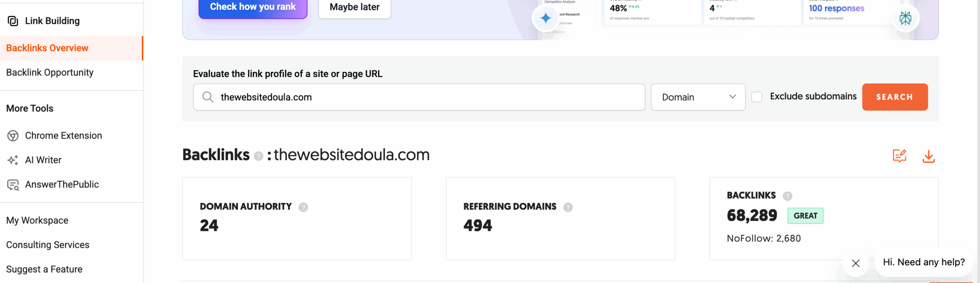
Task: Click the AI Writer sparkle icon
Action: click(13, 160)
